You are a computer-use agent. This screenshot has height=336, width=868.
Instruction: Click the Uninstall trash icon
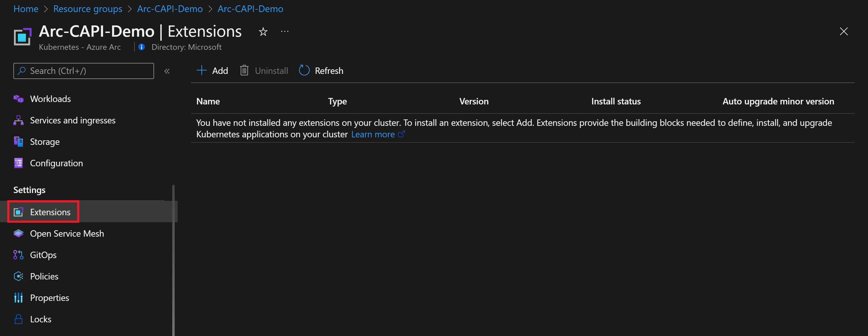pyautogui.click(x=244, y=71)
